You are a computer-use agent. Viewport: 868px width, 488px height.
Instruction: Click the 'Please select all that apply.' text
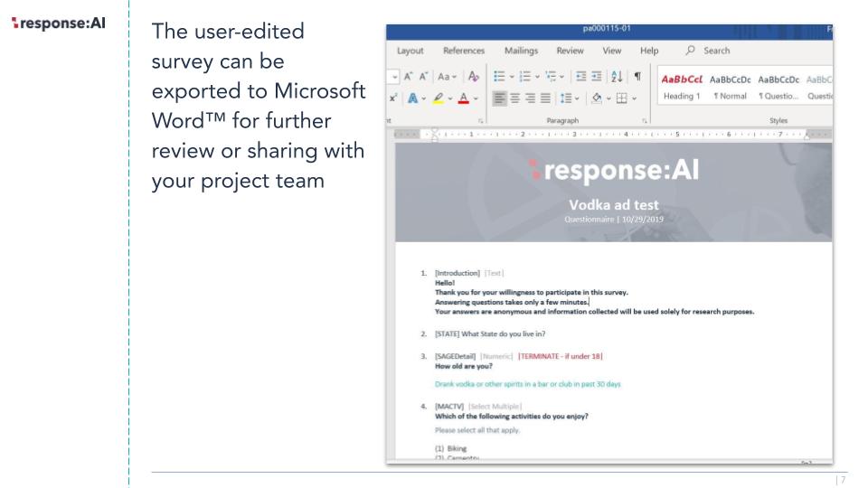(x=477, y=430)
